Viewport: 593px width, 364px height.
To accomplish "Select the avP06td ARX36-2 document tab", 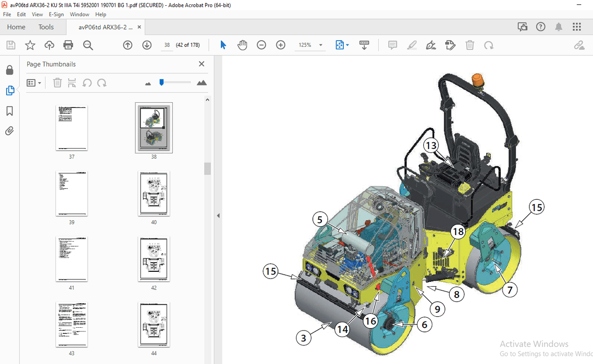I will coord(106,27).
